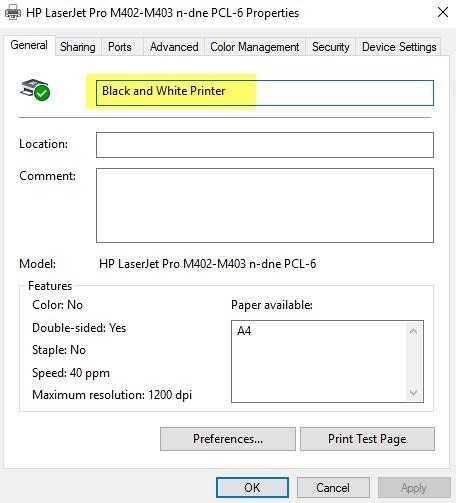
Task: Confirm with the OK button
Action: click(x=252, y=488)
